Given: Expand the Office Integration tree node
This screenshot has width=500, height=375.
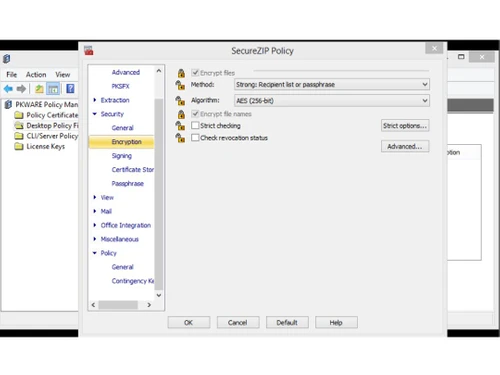Looking at the screenshot, I should (95, 225).
